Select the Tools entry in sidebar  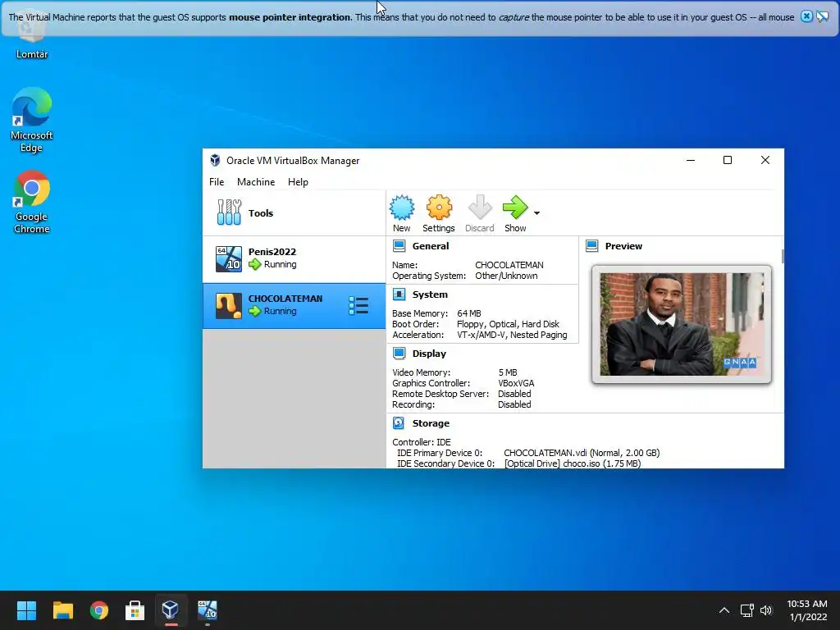(294, 213)
